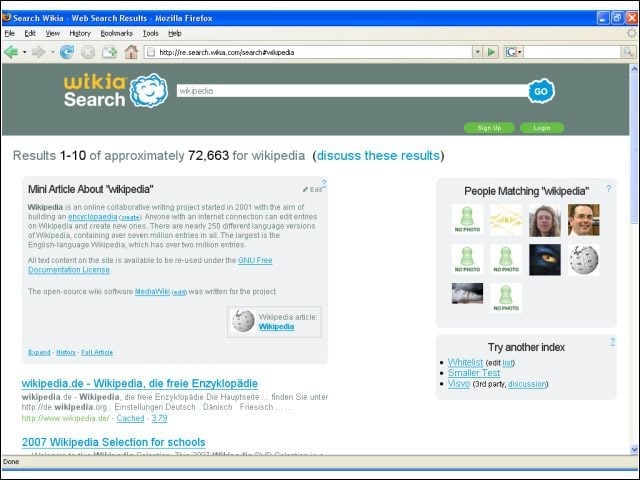640x480 pixels.
Task: Click the 3.79 rating link
Action: [159, 418]
